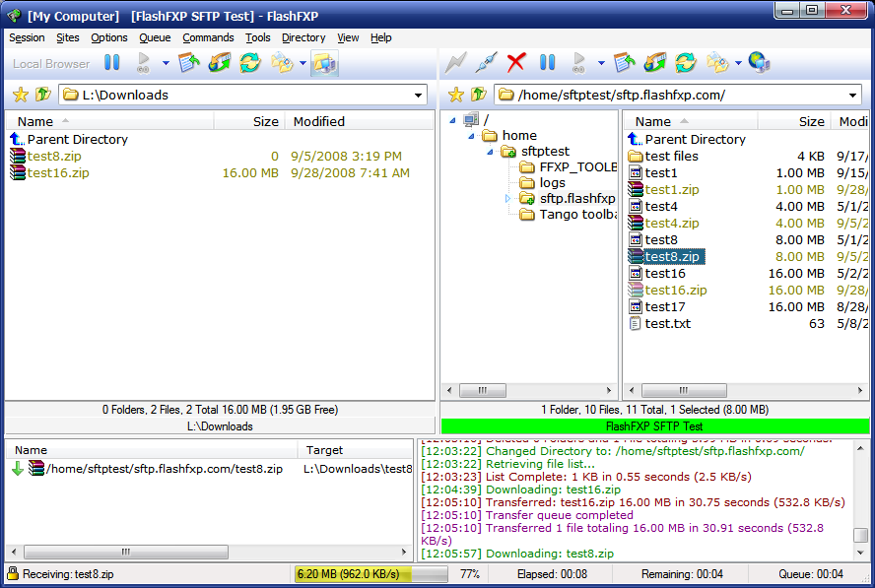Select test16.zip in the local file list
The image size is (875, 588).
coord(58,172)
